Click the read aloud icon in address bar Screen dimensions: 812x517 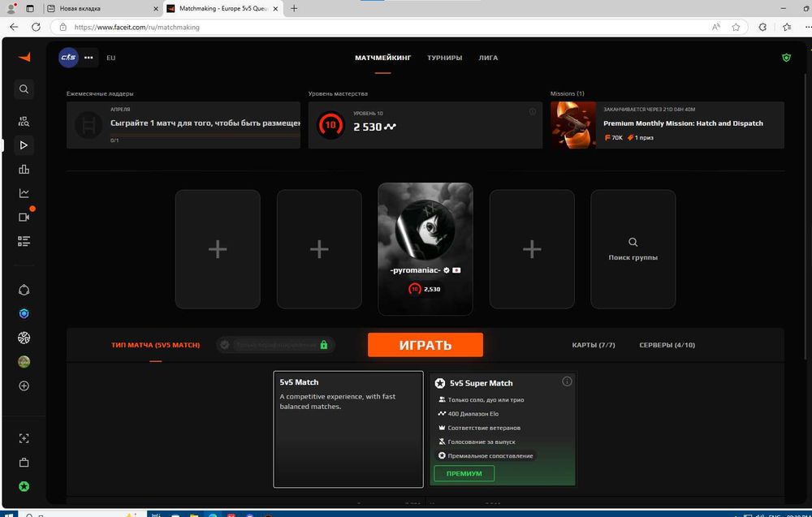[x=716, y=27]
